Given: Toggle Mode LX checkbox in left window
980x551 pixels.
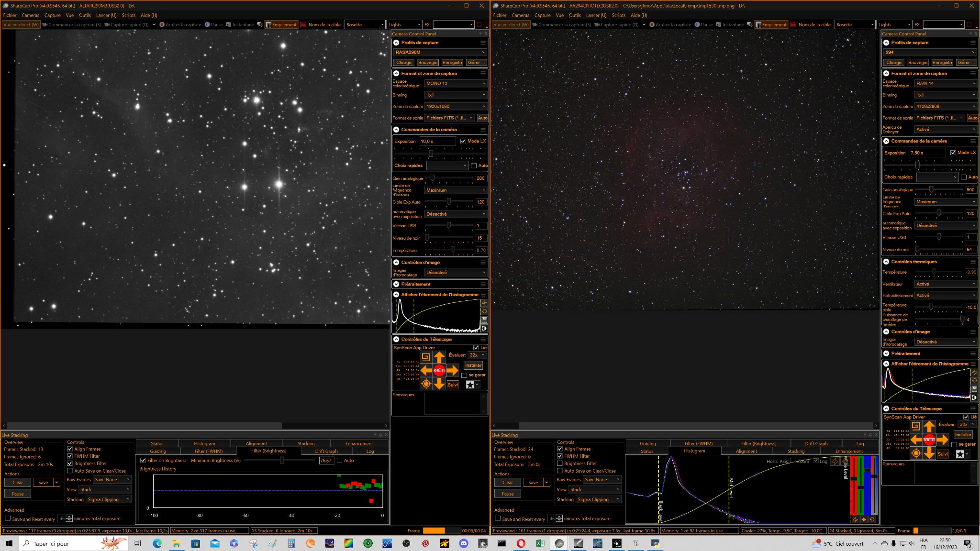Looking at the screenshot, I should coord(463,141).
